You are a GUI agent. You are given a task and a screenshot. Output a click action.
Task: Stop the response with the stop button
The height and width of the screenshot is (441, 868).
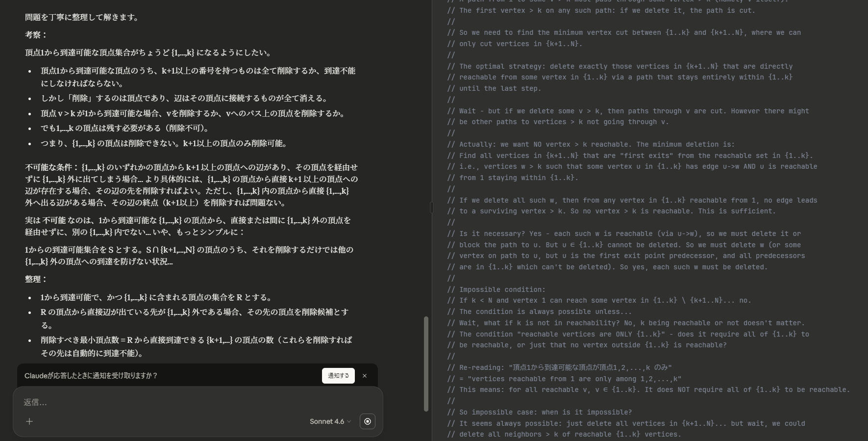(x=368, y=421)
